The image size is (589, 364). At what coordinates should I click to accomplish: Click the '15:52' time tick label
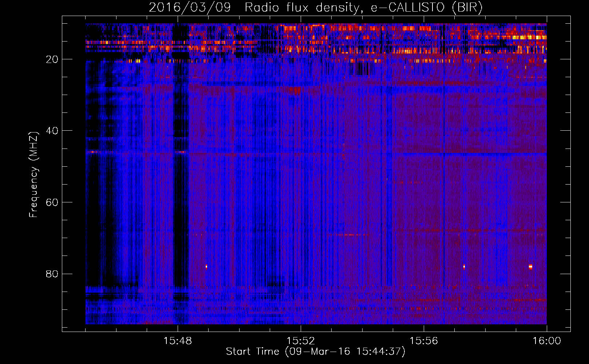[301, 341]
